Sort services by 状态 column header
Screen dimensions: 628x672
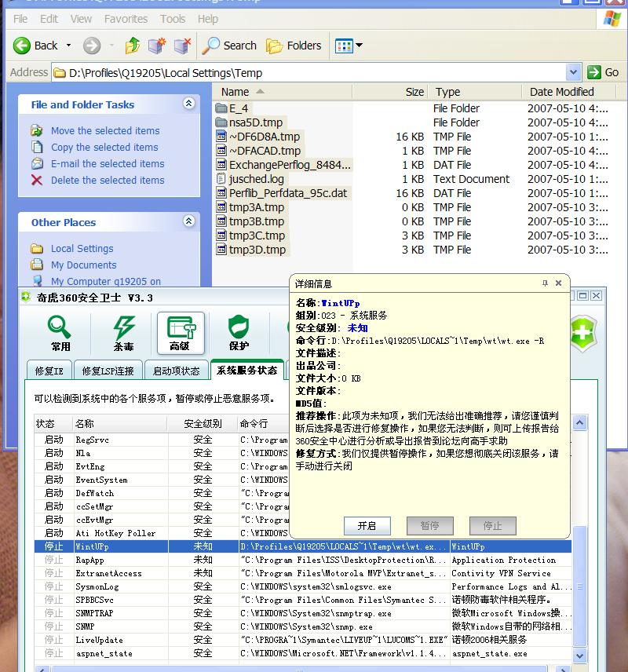coord(53,423)
